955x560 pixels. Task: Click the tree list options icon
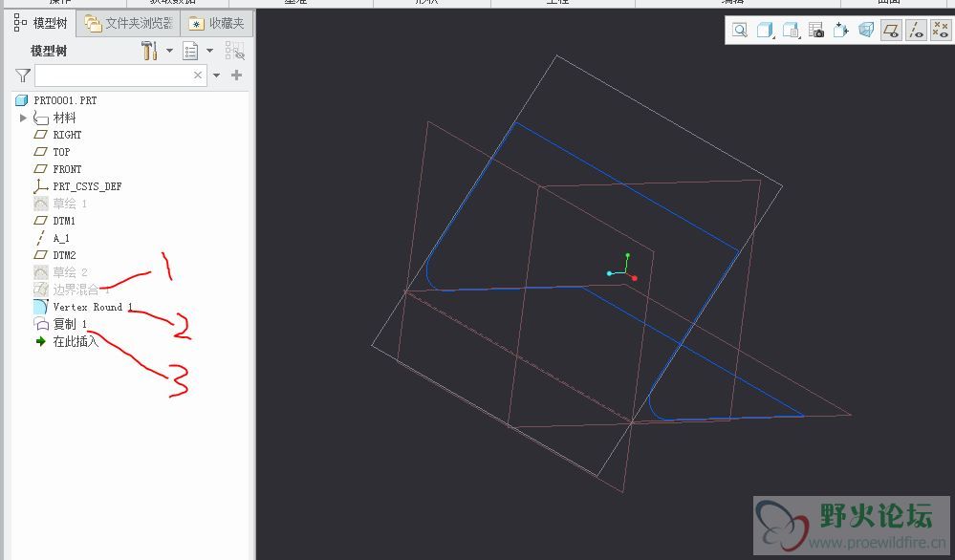[x=190, y=51]
